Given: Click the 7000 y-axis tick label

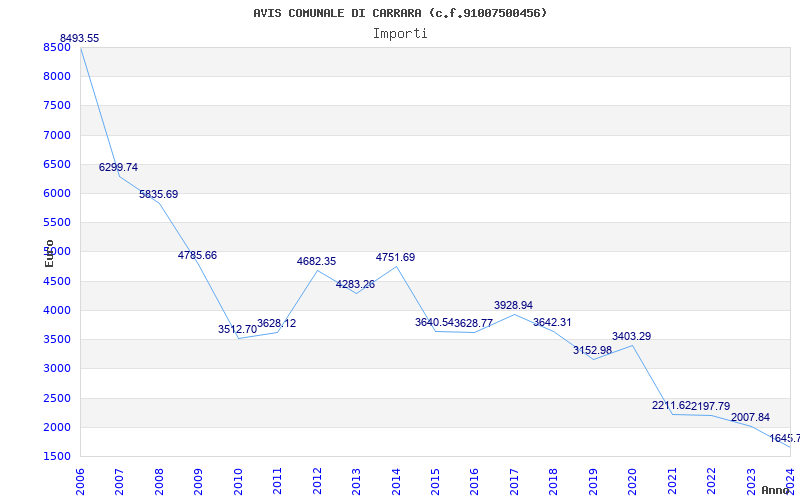Looking at the screenshot, I should pyautogui.click(x=57, y=135).
